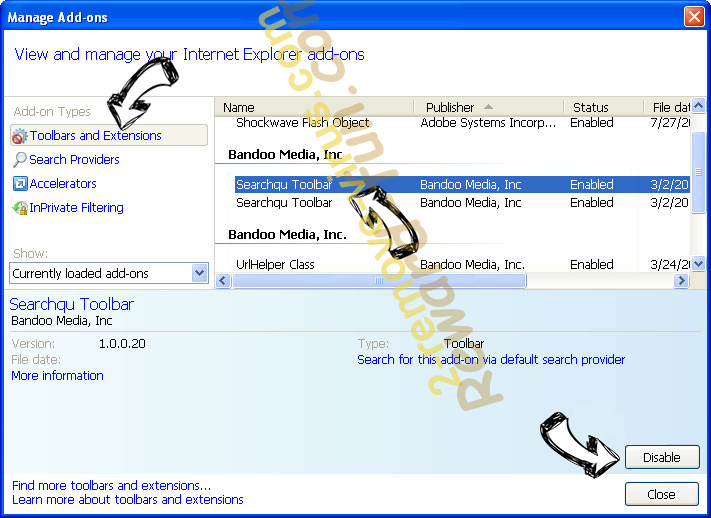Viewport: 711px width, 518px height.
Task: Click Adobe Systems Incorp... publisher cell
Action: pyautogui.click(x=488, y=122)
